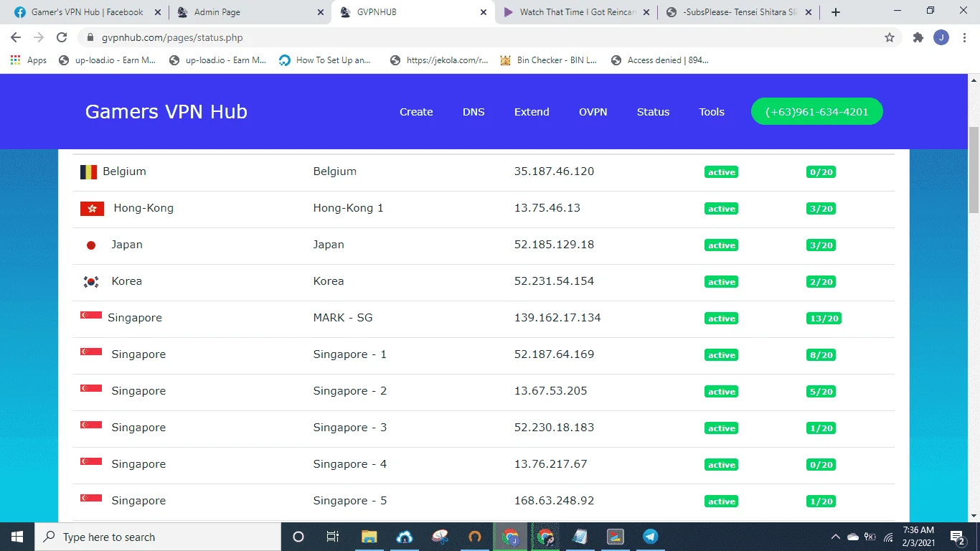Open the Bin Checker bookmark

[549, 60]
